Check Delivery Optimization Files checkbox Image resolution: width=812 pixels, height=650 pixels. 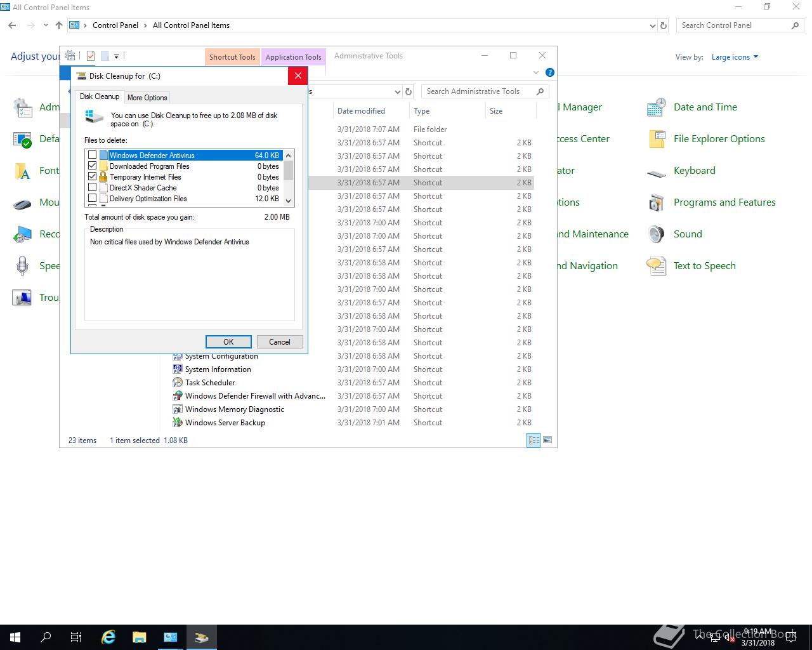click(x=93, y=198)
